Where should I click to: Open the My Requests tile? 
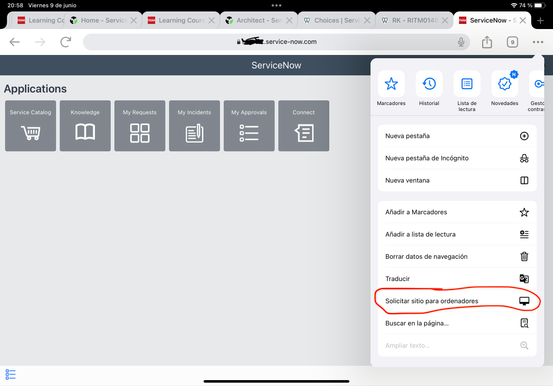140,126
